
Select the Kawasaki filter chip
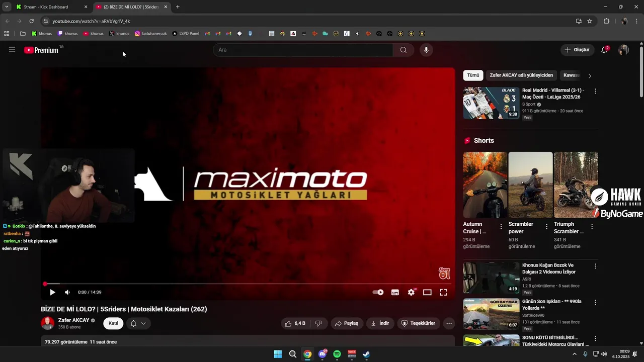572,75
